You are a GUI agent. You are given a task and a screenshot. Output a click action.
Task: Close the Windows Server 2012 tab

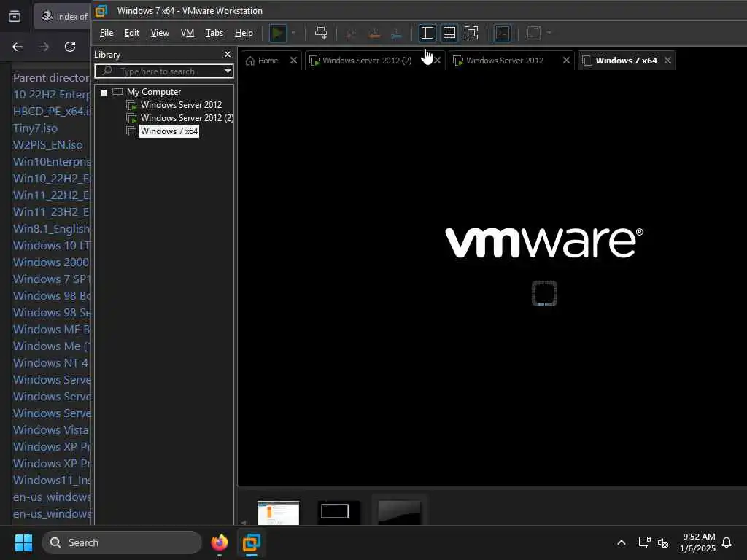(x=566, y=61)
